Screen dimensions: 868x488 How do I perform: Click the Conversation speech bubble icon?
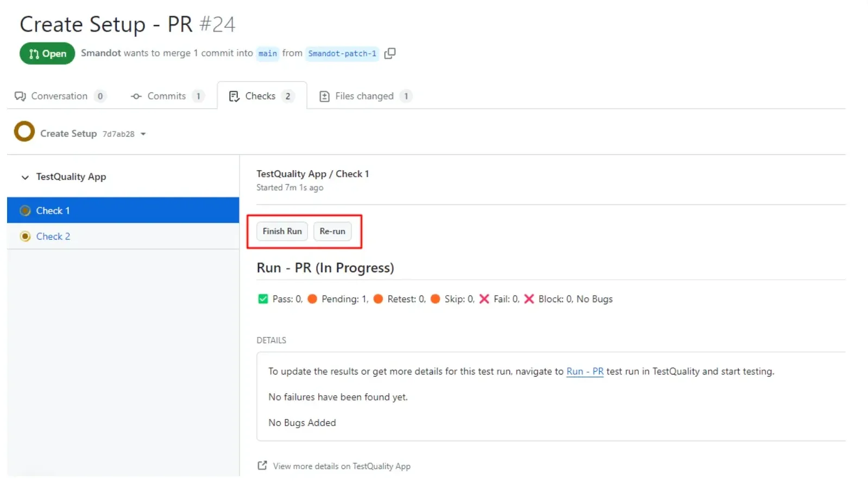[x=20, y=96]
